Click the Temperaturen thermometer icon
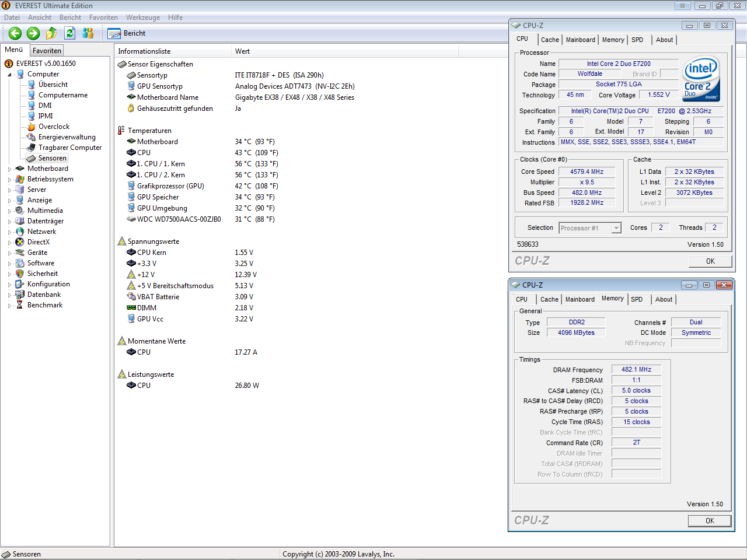Screen dimensions: 747x560 (x=121, y=131)
